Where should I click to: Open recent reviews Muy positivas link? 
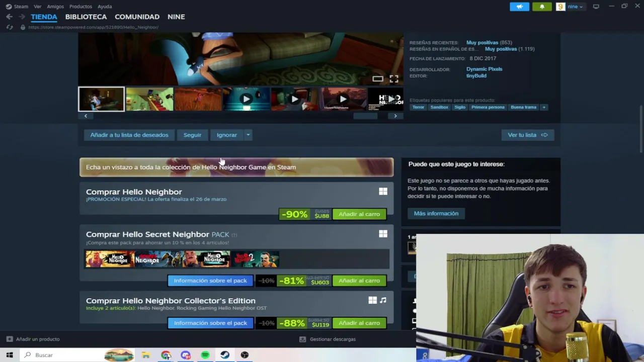(482, 43)
